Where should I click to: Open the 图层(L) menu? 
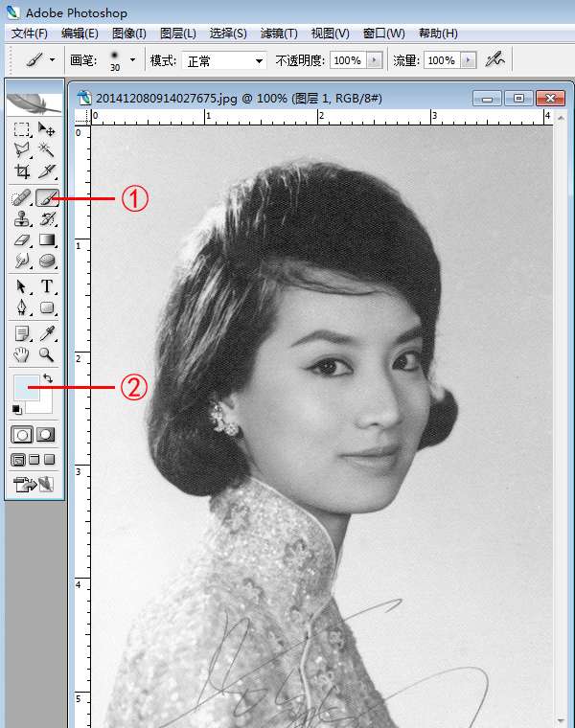(x=178, y=34)
